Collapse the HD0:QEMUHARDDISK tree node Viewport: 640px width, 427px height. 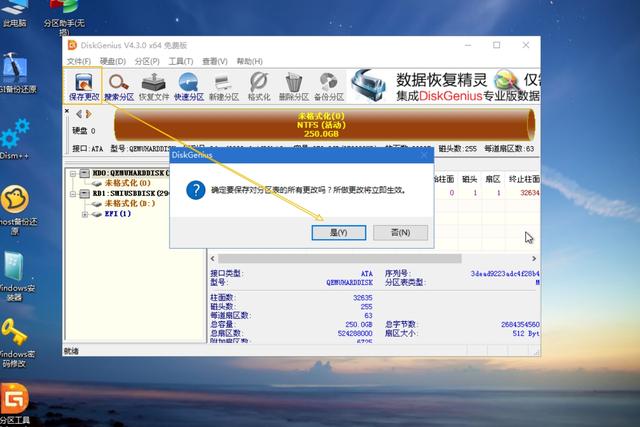click(x=73, y=173)
